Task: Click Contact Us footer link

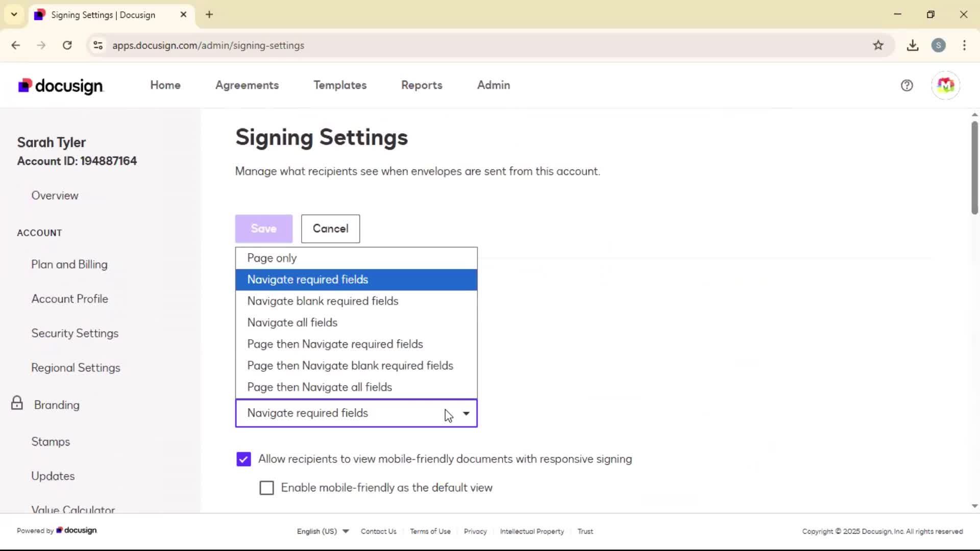Action: pos(378,531)
